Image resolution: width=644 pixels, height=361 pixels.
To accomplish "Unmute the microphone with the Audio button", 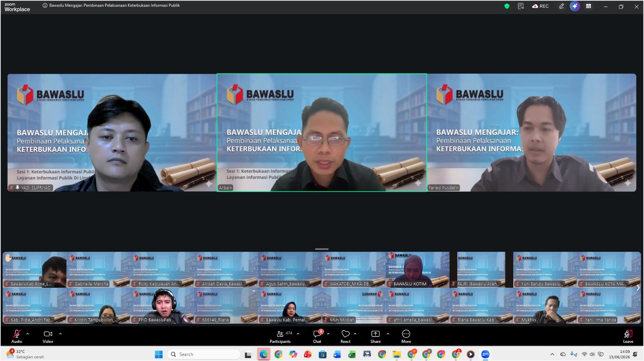I will pos(17,336).
